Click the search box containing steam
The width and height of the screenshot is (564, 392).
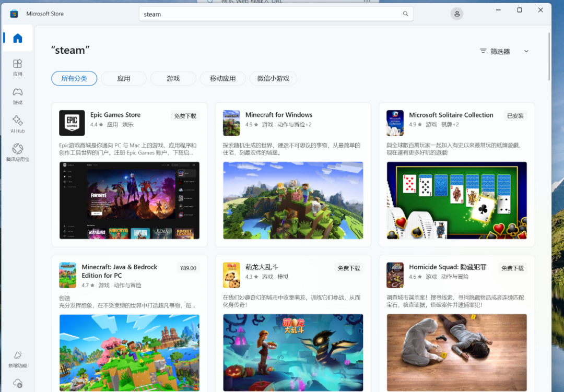276,14
